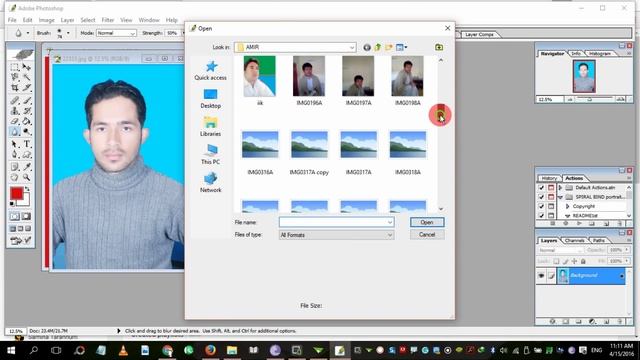Click the delete layer trash icon
Screen dimensions: 640x360
(620, 321)
